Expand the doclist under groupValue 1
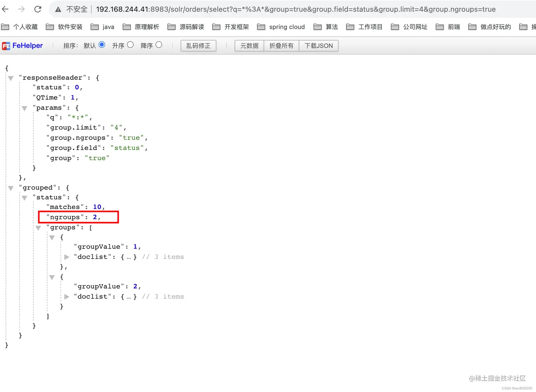 (67, 257)
